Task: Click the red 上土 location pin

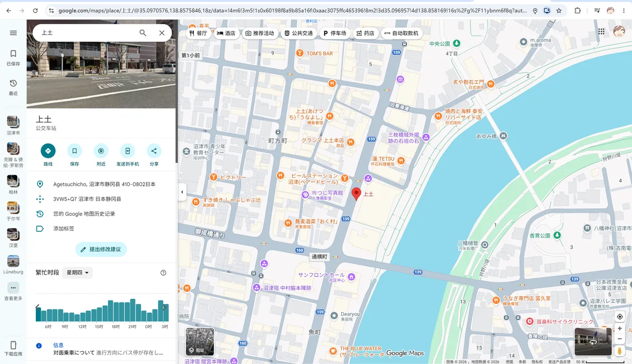Action: click(x=357, y=194)
